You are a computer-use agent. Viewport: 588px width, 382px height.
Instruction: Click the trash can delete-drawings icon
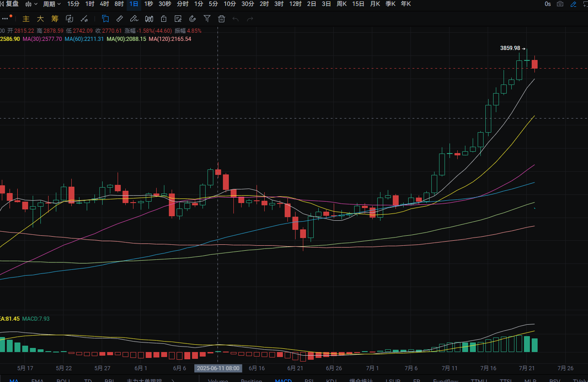point(222,19)
